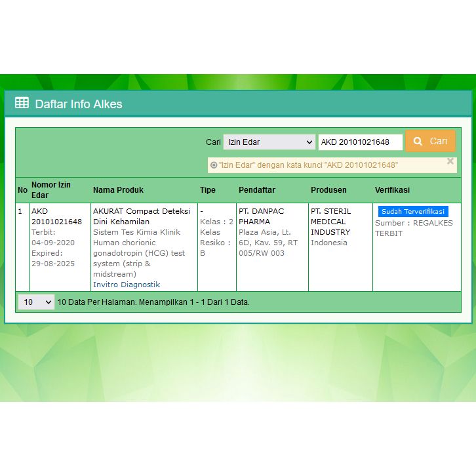Screen dimensions: 476x476
Task: Click the Tipe column header
Action: (208, 189)
